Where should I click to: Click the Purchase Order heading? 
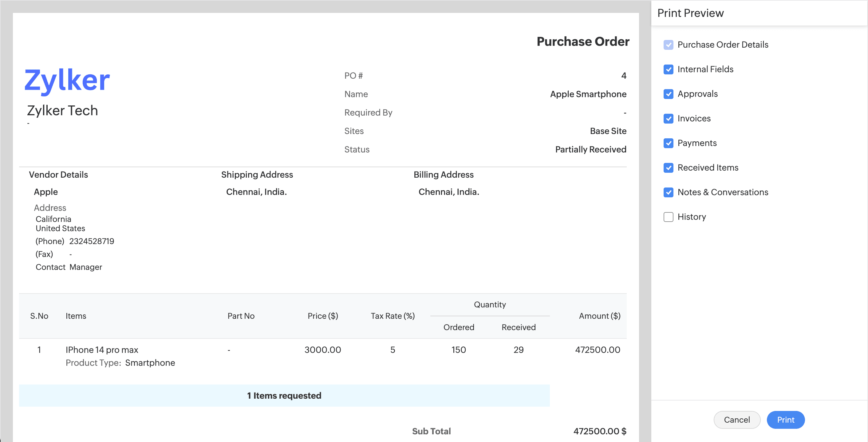click(582, 41)
